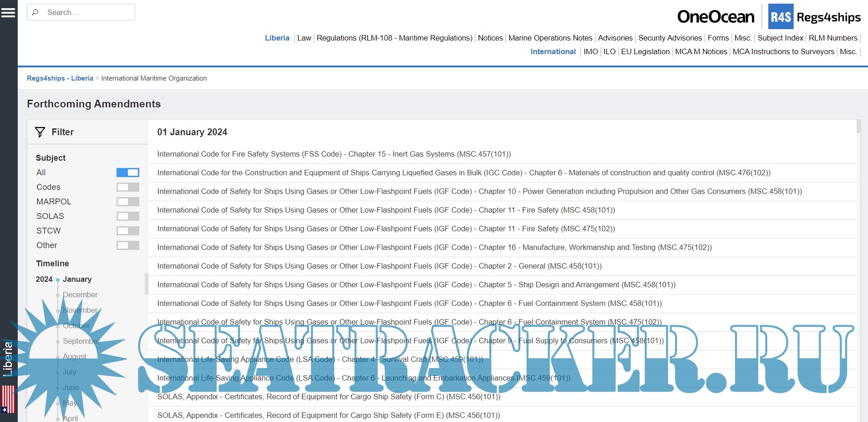This screenshot has width=868, height=422.
Task: Turn on the STCW subject filter
Action: point(128,231)
